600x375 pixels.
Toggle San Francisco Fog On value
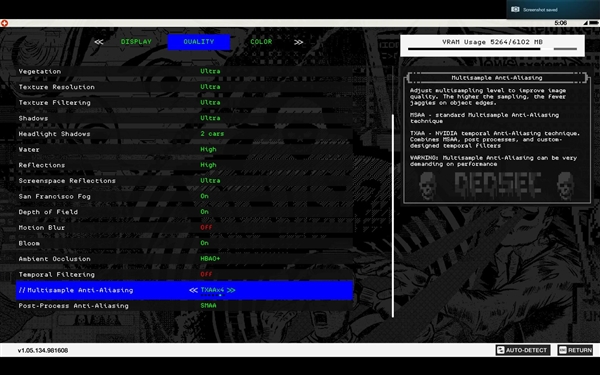coord(204,196)
